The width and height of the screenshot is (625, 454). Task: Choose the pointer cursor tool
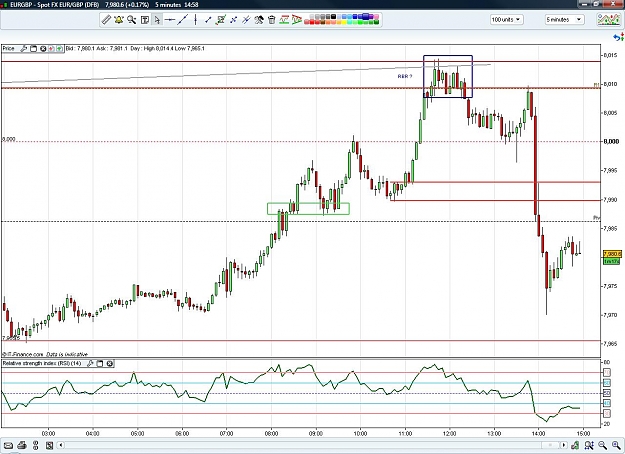[157, 20]
